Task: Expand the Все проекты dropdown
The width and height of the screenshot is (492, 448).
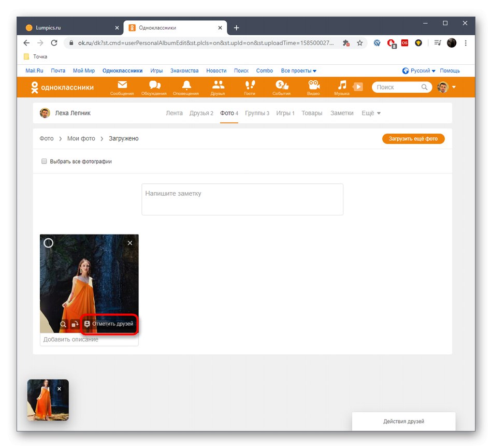Action: point(298,71)
